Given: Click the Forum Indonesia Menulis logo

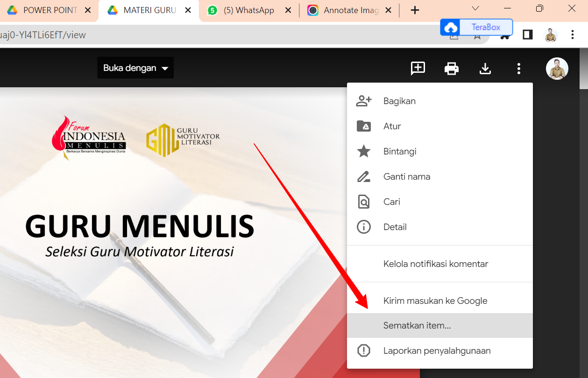Looking at the screenshot, I should [x=89, y=137].
